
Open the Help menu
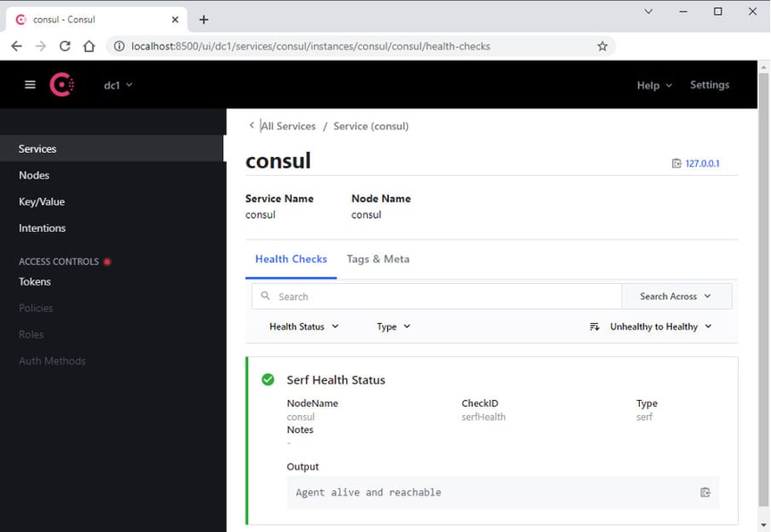click(652, 85)
